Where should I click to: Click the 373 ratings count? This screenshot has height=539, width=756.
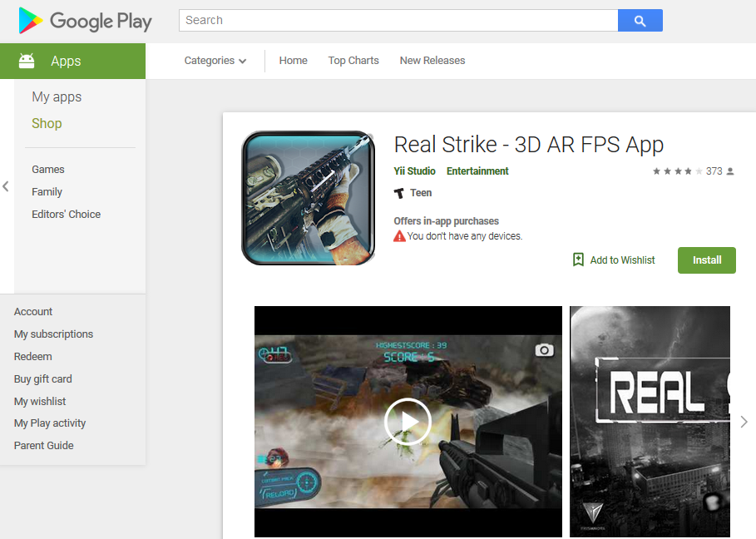point(714,171)
